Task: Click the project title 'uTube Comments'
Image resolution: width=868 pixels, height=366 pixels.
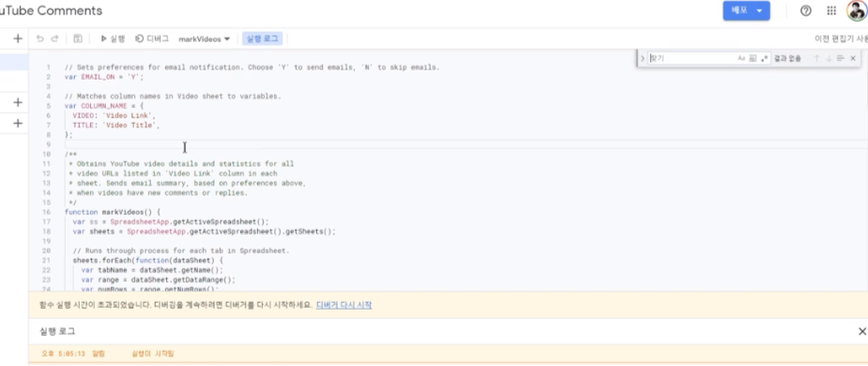Action: 51,10
